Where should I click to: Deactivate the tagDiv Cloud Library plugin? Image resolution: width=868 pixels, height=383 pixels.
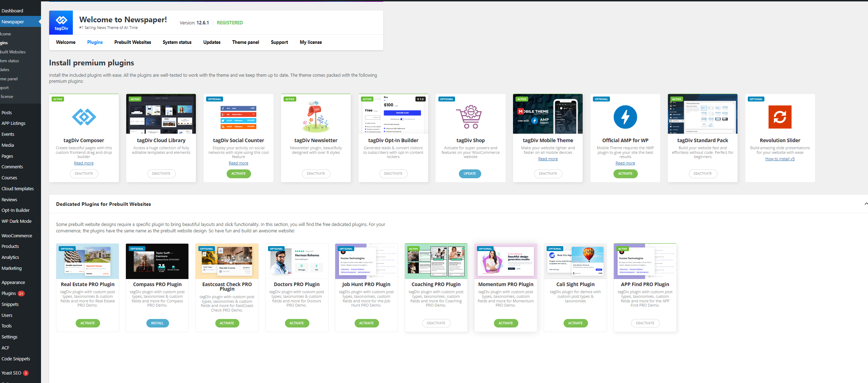click(161, 174)
